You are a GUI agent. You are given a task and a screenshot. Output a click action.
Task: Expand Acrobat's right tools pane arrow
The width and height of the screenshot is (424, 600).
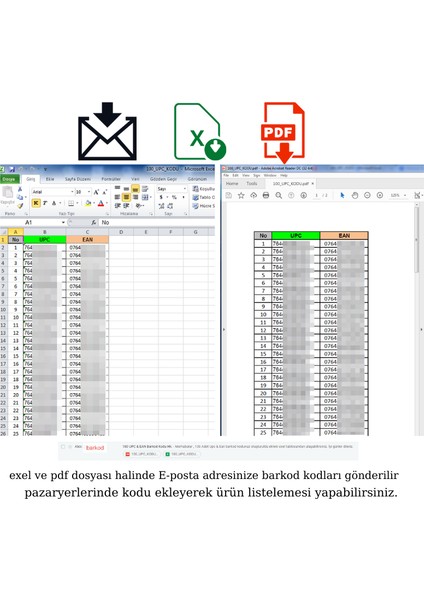click(x=421, y=329)
